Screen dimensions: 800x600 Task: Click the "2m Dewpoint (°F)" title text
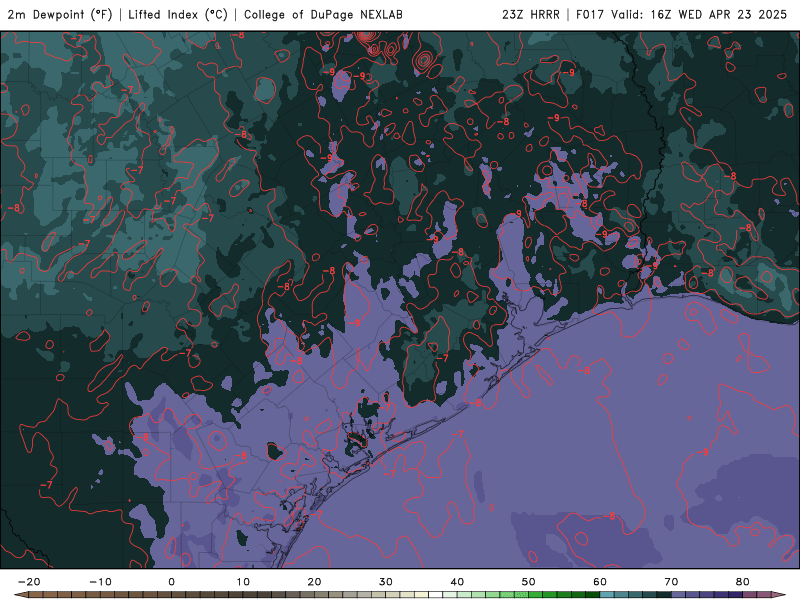point(60,14)
